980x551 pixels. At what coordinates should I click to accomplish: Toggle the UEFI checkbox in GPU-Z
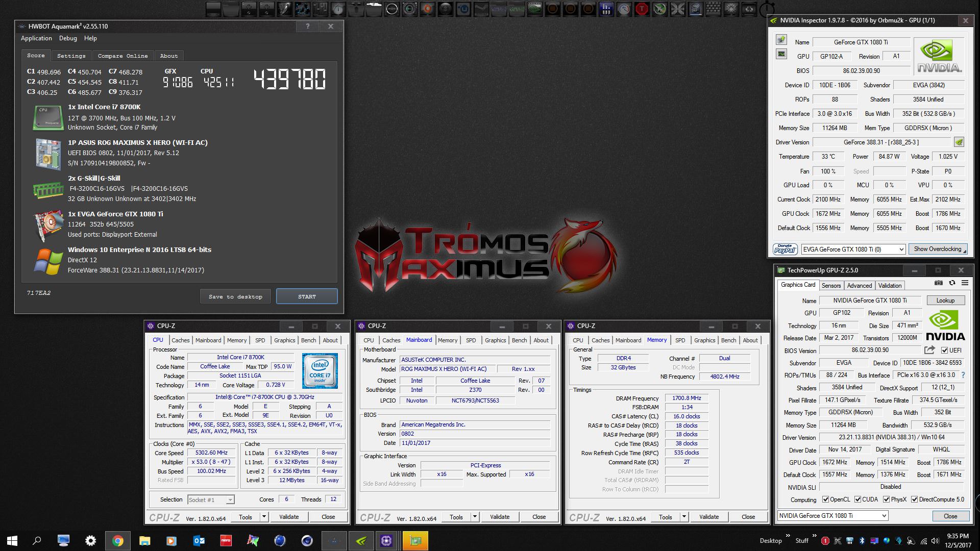[944, 350]
